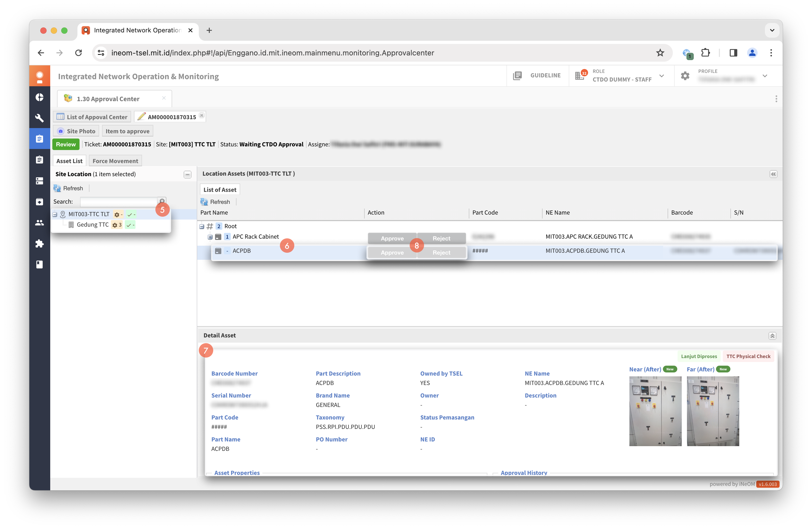Click the vertical dots menu beside the tab strip
Image resolution: width=812 pixels, height=529 pixels.
(x=776, y=99)
